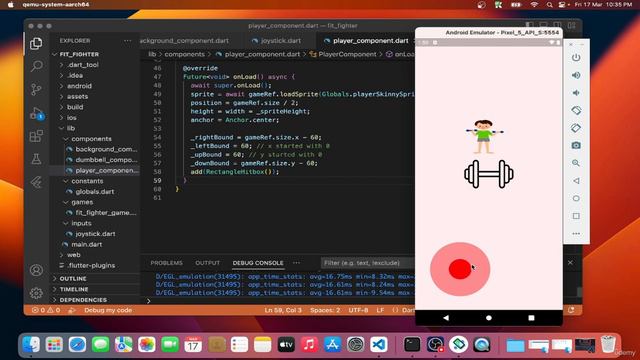Open the Manage gear icon
Viewport: 640px width, 360px height.
pyautogui.click(x=36, y=293)
